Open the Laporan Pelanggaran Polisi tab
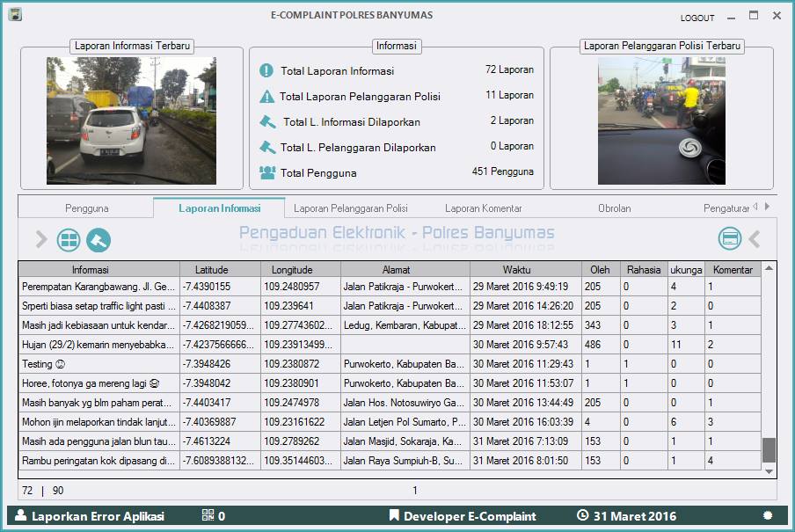The image size is (795, 532). coord(351,208)
